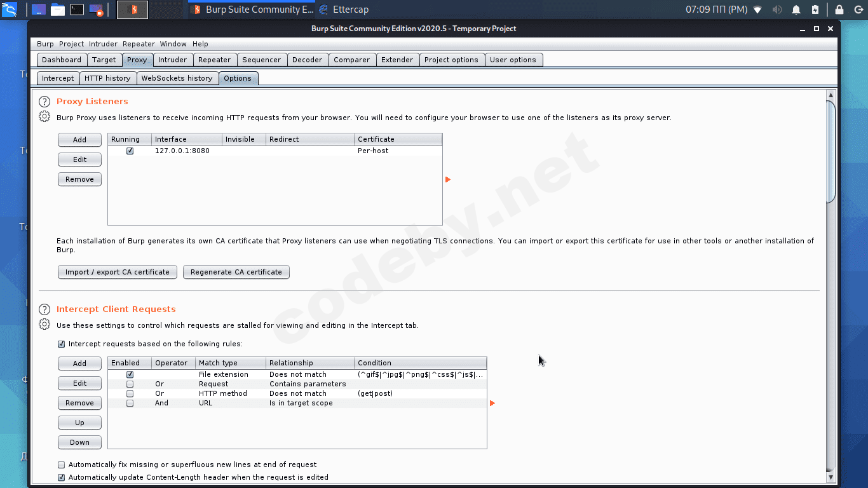The image size is (868, 488).
Task: Open the terminal icon in taskbar
Action: [x=77, y=10]
